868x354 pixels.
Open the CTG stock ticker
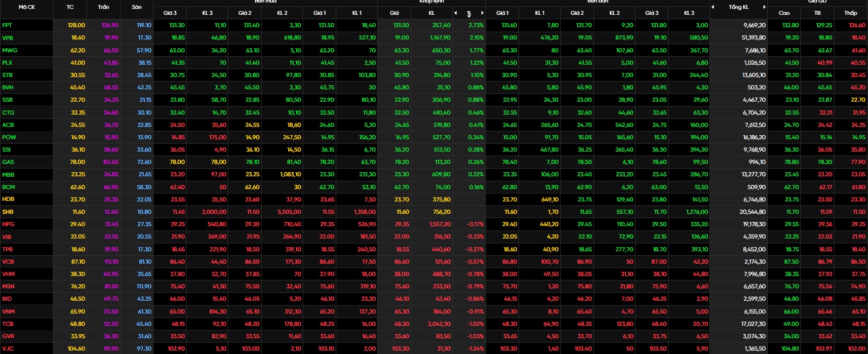(x=8, y=113)
